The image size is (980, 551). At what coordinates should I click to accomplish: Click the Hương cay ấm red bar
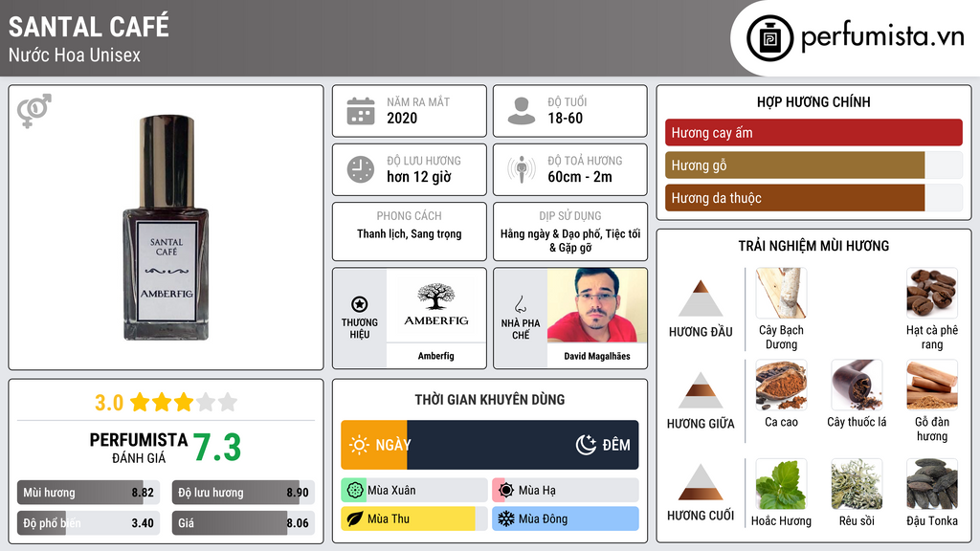click(813, 132)
